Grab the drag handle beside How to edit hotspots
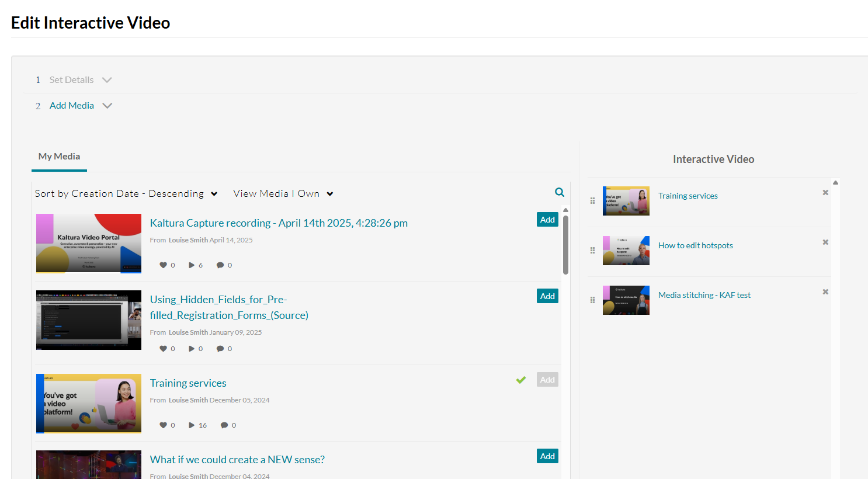 [x=592, y=250]
